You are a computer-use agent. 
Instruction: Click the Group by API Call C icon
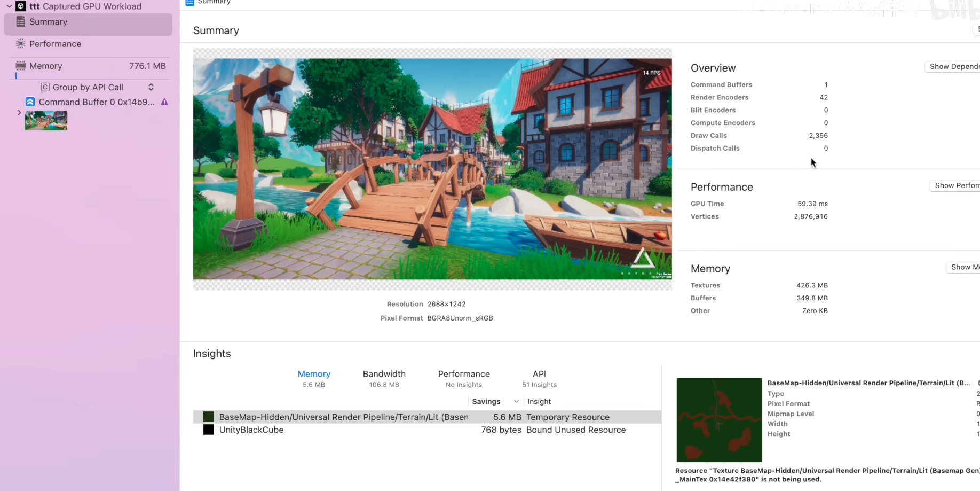pos(45,87)
